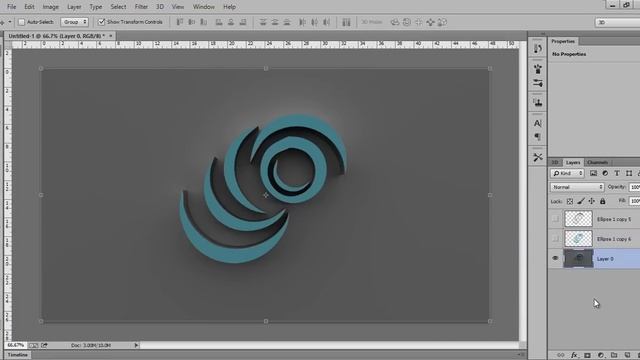Uncheck Show Transform Controls
640x360 pixels.
tap(101, 22)
